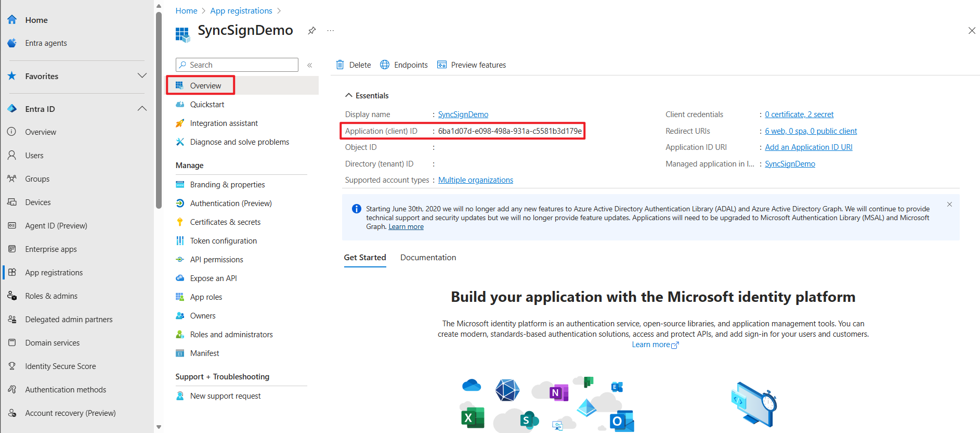Viewport: 980px width, 433px height.
Task: Collapse the Entra ID section
Action: pos(142,109)
